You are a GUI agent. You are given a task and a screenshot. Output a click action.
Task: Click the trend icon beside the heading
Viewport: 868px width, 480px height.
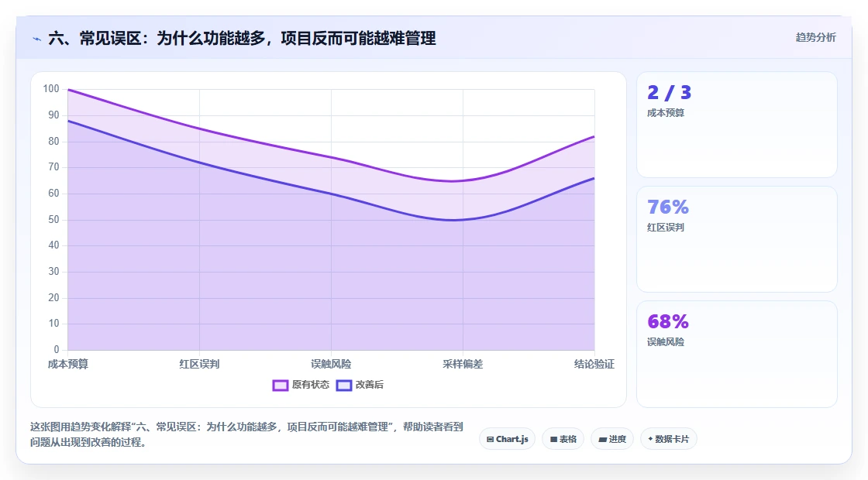tap(37, 39)
